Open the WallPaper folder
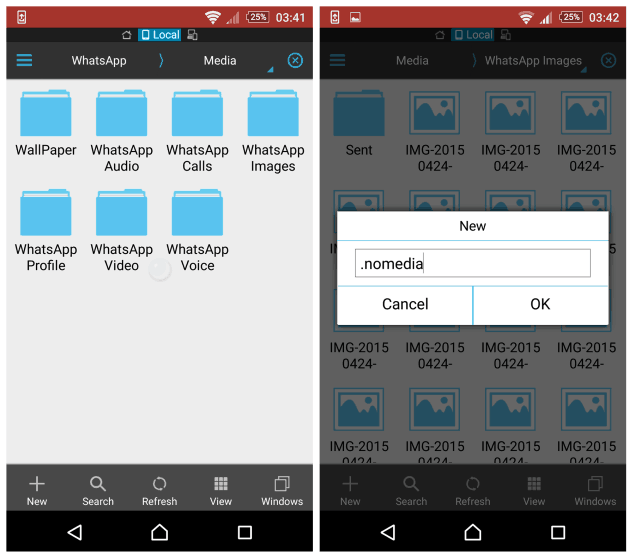Screen dimensions: 635x560 (46, 115)
